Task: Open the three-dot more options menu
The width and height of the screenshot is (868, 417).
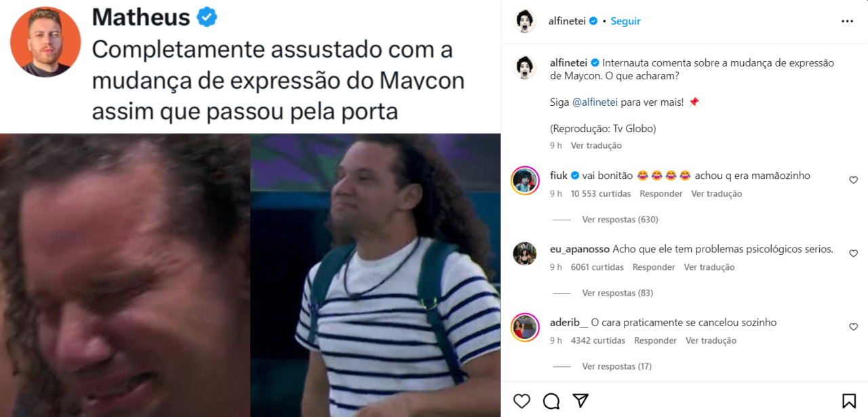Action: (x=847, y=21)
